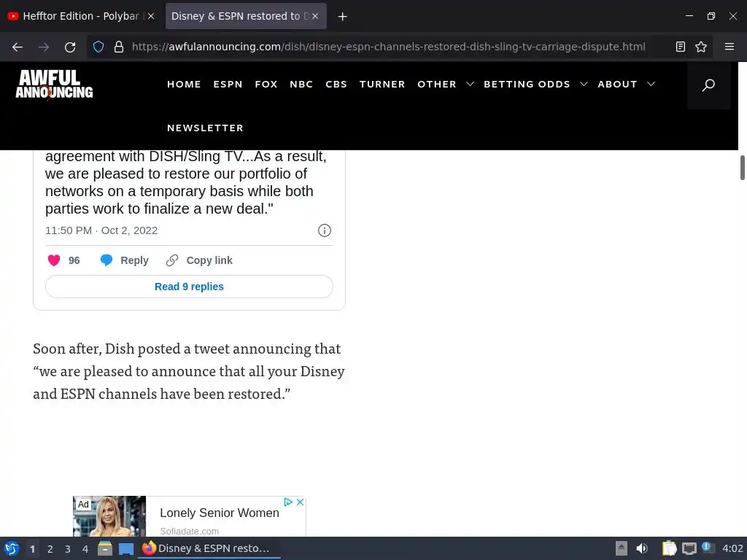Open the BETTING ODDS nav item
The height and width of the screenshot is (560, 747).
pyautogui.click(x=527, y=85)
